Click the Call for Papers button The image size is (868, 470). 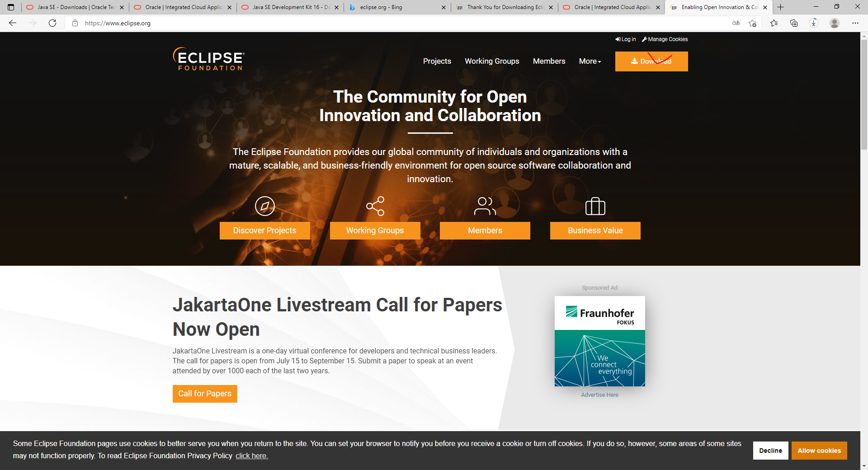pos(205,394)
